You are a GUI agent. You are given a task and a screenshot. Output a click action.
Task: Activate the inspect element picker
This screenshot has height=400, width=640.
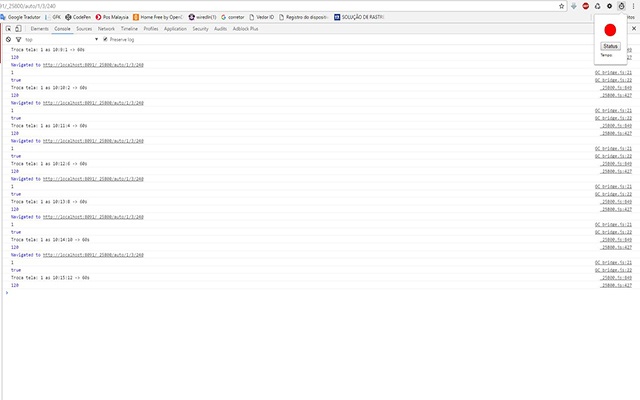pyautogui.click(x=8, y=29)
